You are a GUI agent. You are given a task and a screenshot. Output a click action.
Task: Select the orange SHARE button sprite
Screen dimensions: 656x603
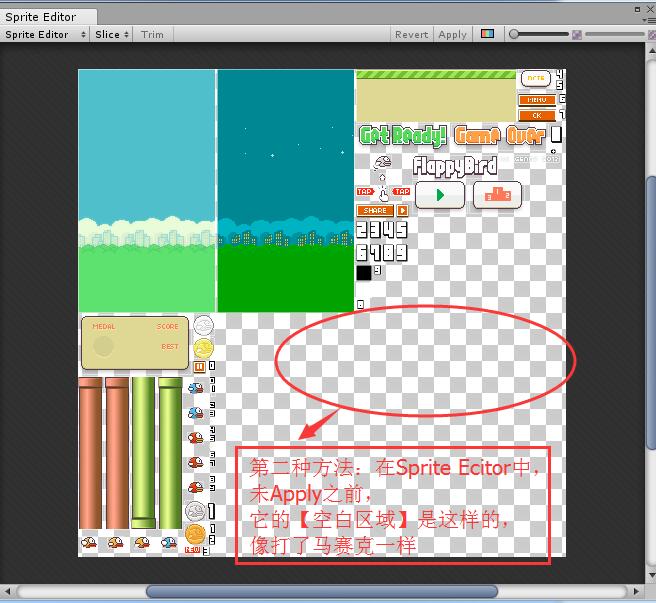click(375, 210)
